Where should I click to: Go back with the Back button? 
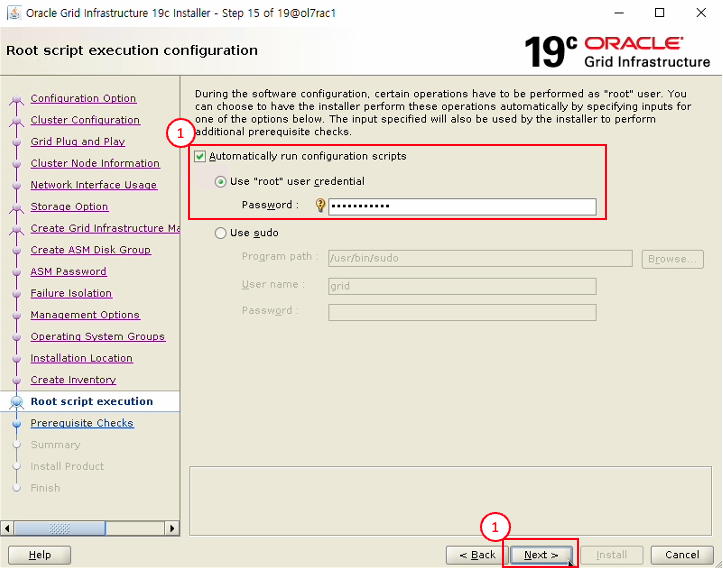477,555
